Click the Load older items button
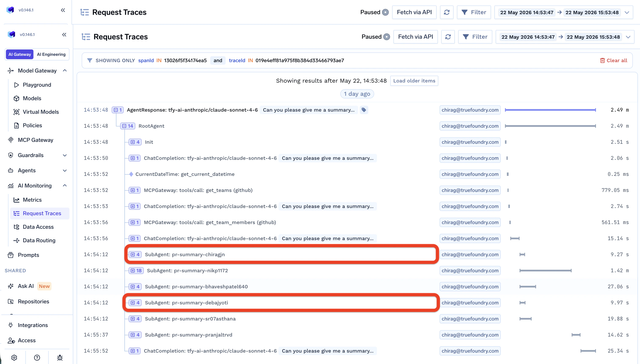This screenshot has height=364, width=640. (x=414, y=81)
